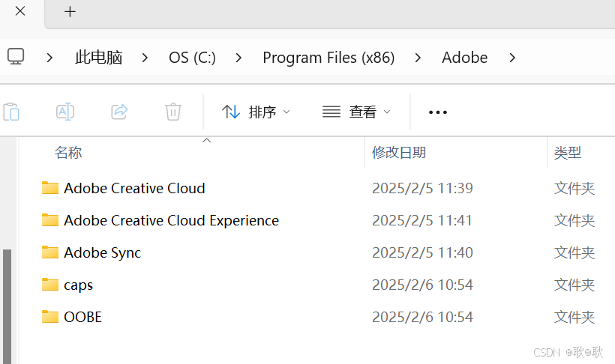The width and height of the screenshot is (615, 364).
Task: Click date 2025/2/5 11:39
Action: point(422,188)
